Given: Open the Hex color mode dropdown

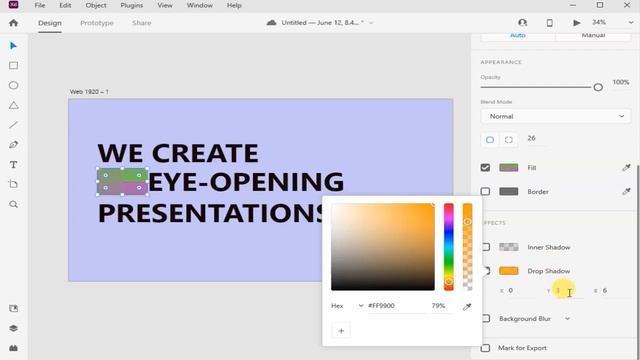Looking at the screenshot, I should pos(347,306).
